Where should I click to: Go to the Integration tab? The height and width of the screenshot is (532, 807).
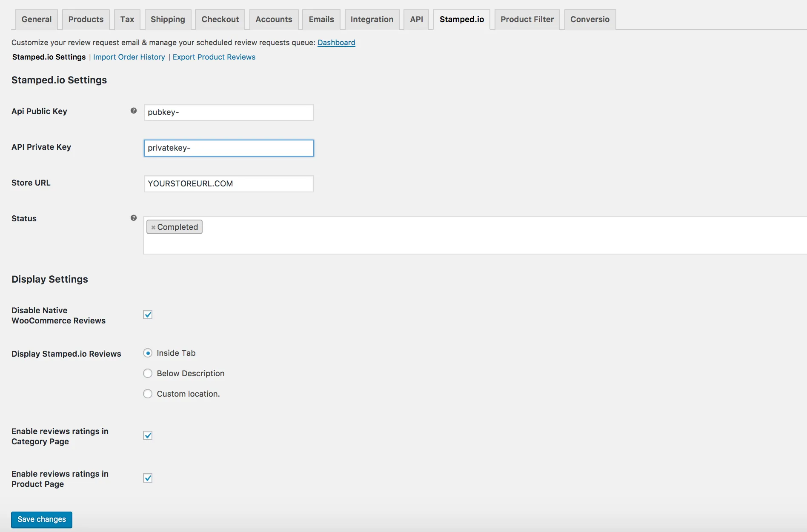pos(372,20)
